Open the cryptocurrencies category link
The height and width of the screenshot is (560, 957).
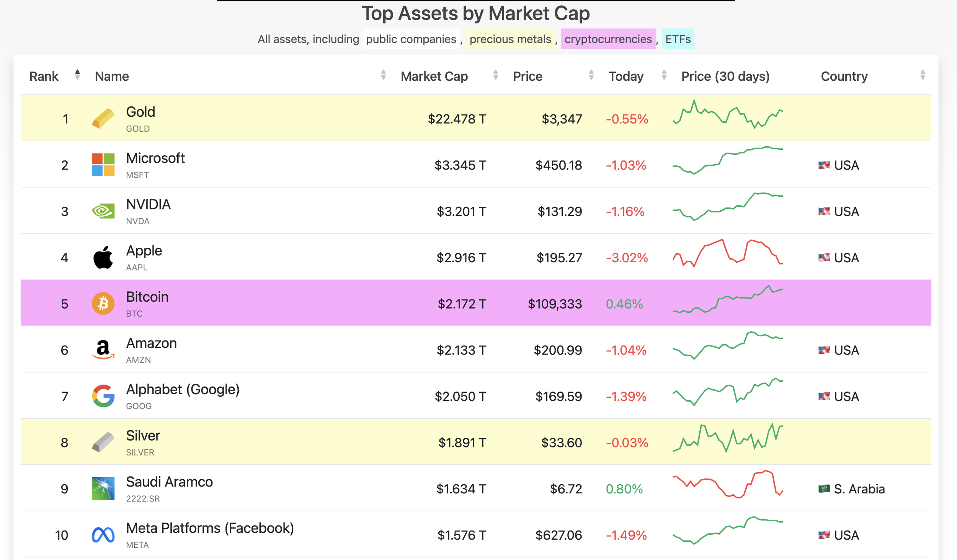coord(608,39)
